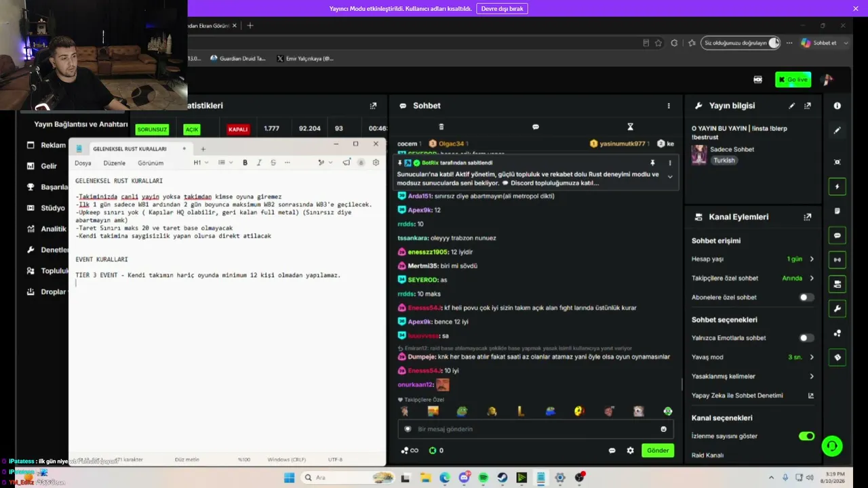Open Steam from the taskbar

(502, 478)
